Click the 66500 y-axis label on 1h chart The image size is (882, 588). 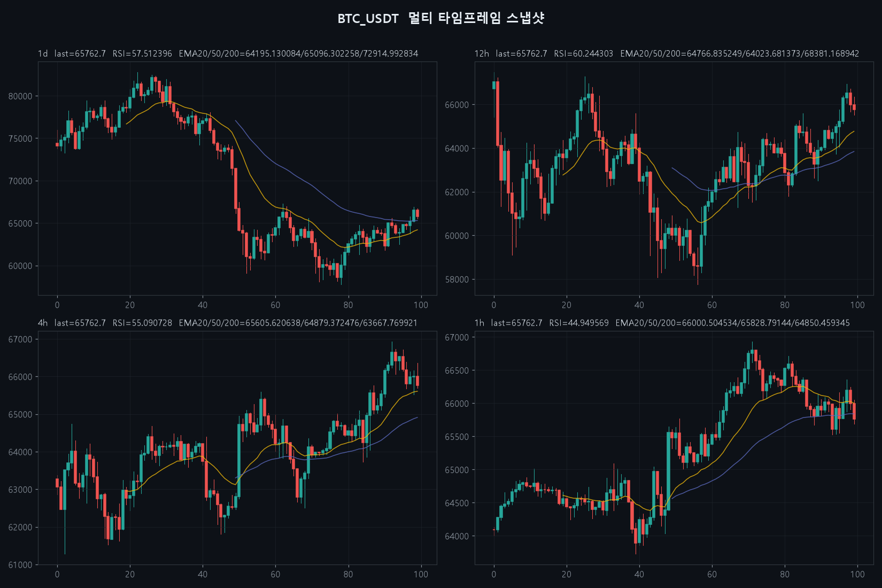[457, 370]
